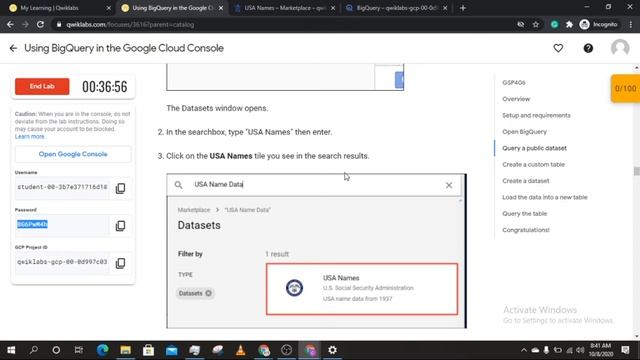Open taskbar search magnifier

pos(34,350)
